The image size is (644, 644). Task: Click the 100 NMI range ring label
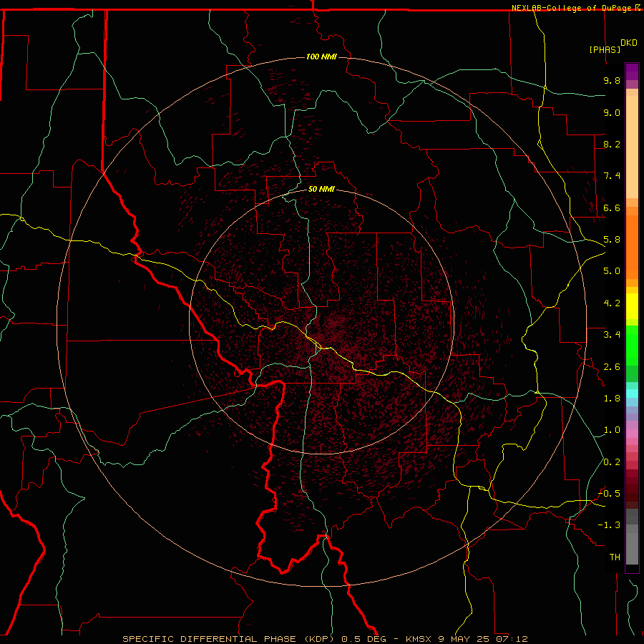(x=321, y=57)
